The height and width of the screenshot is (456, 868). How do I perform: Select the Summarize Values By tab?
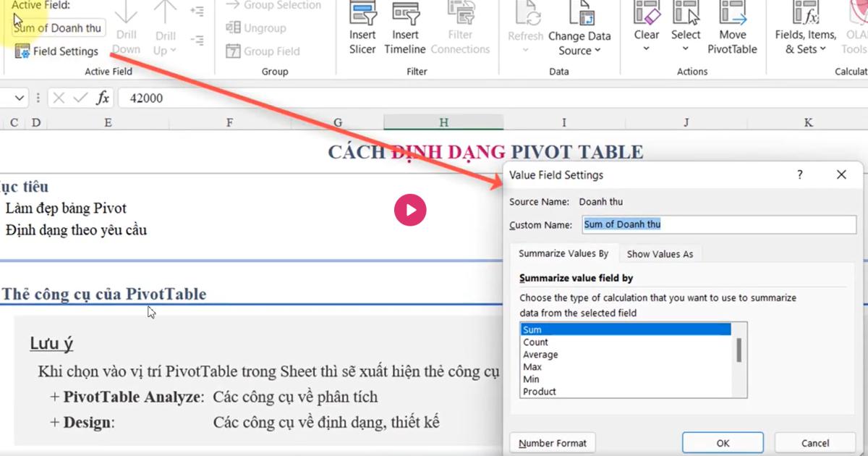(563, 253)
